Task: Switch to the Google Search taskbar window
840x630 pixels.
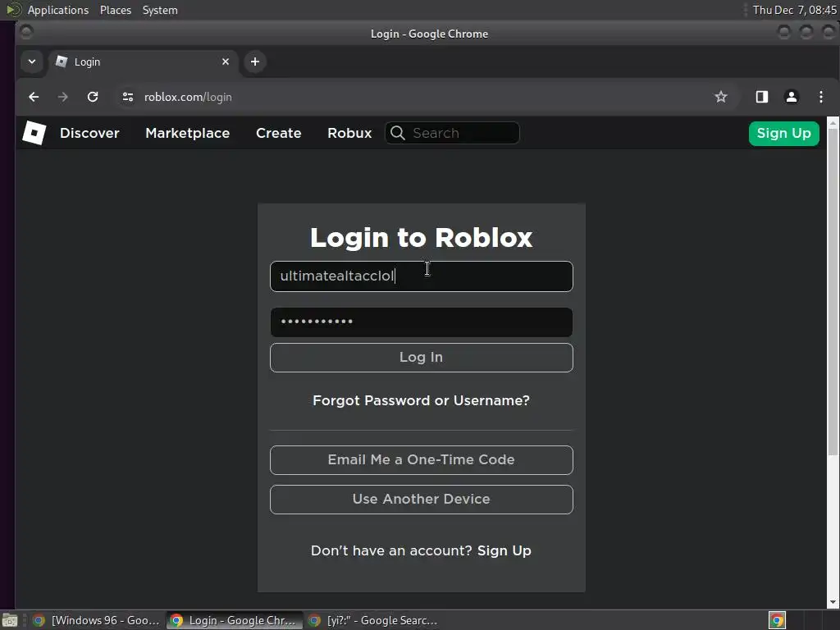Action: [375, 620]
